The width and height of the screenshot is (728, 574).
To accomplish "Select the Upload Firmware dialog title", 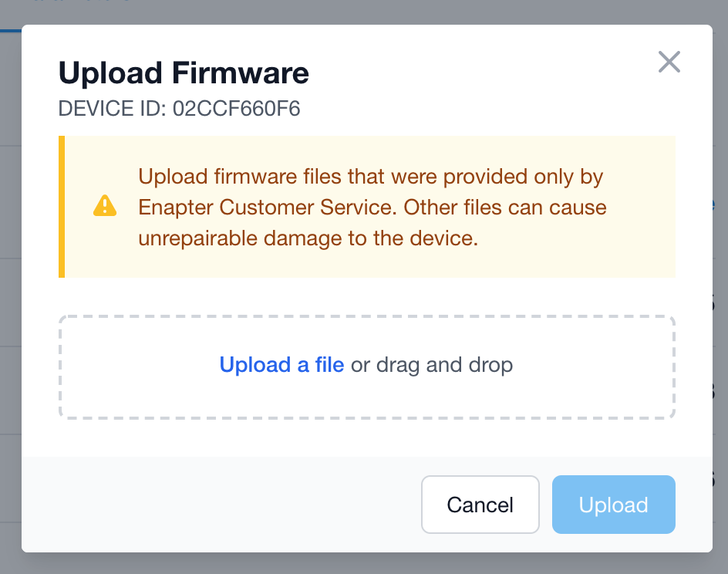I will coord(183,73).
